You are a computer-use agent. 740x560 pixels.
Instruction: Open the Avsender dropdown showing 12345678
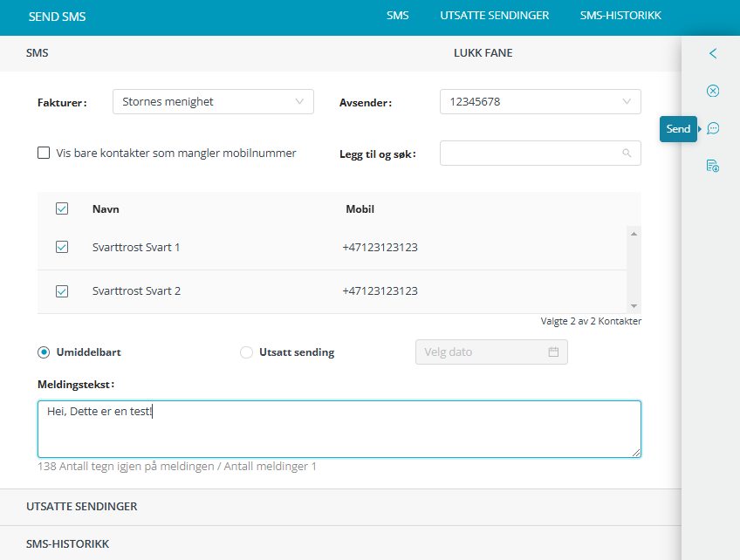tap(540, 102)
